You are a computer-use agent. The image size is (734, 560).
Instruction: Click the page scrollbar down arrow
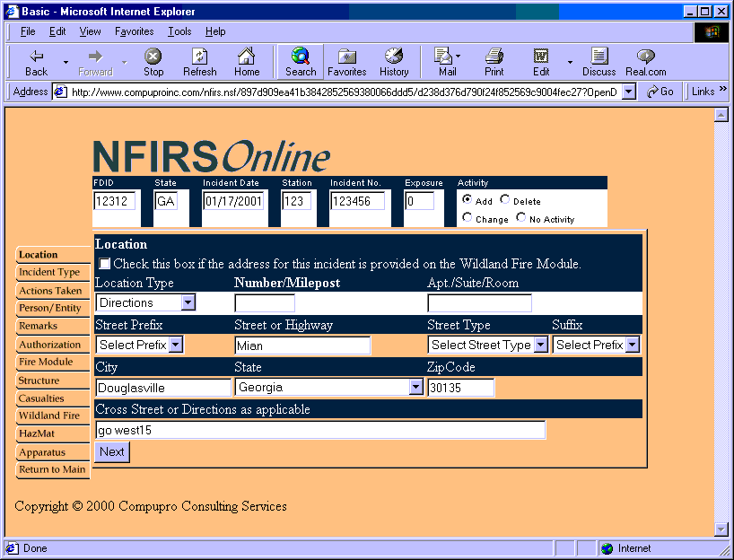721,529
